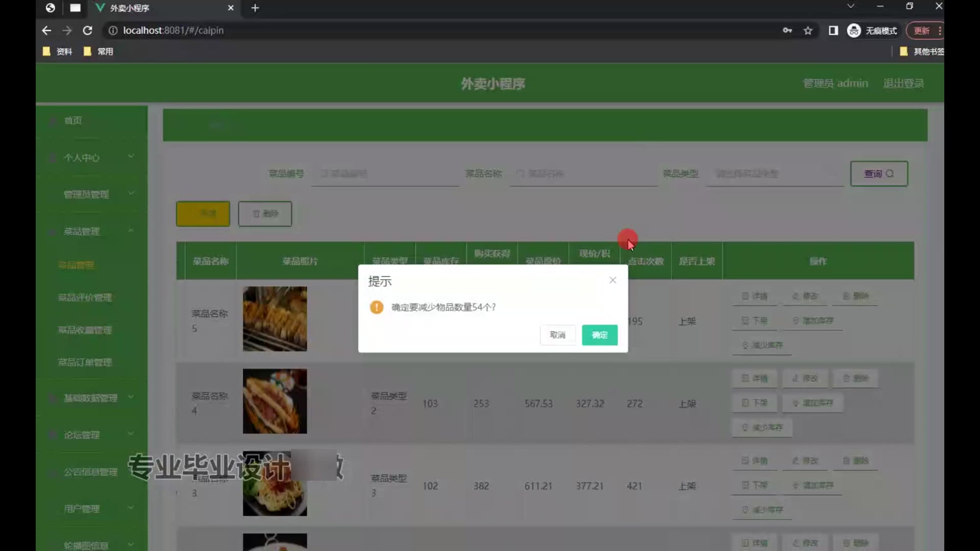Viewport: 980px width, 551px height.
Task: Open the browser side panel icon
Action: pyautogui.click(x=834, y=31)
